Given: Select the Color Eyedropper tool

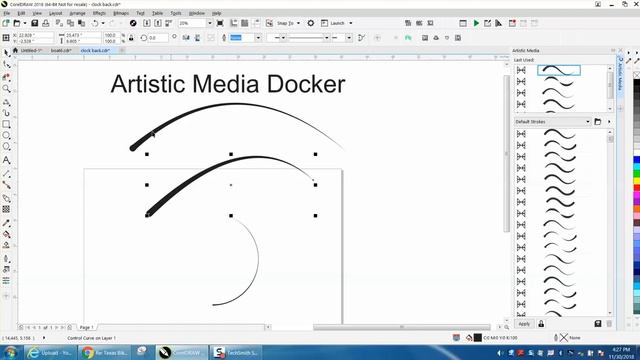Looking at the screenshot, I should [x=7, y=223].
